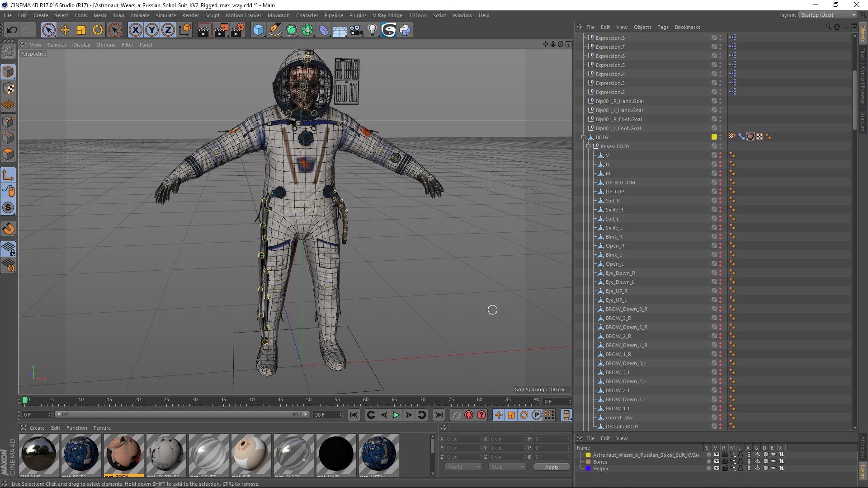Select the skin BODY material swatch
This screenshot has width=868, height=488.
(124, 455)
